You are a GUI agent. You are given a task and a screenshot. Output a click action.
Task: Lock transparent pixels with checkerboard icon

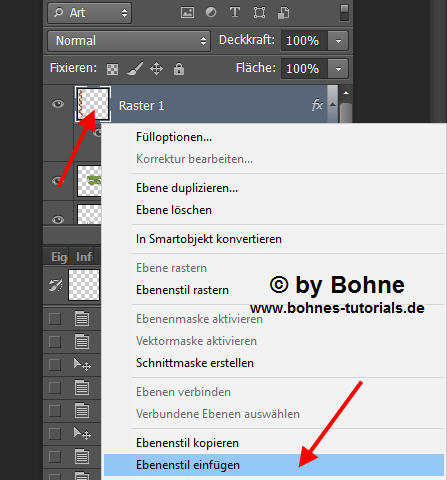(112, 69)
